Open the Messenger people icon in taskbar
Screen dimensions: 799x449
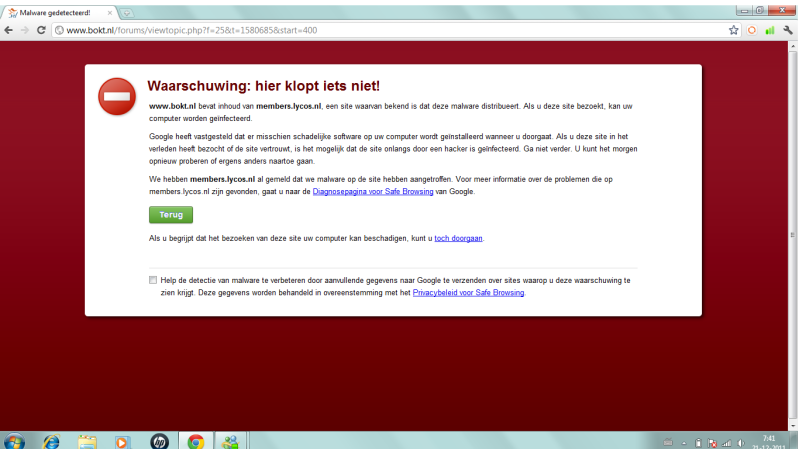click(230, 441)
